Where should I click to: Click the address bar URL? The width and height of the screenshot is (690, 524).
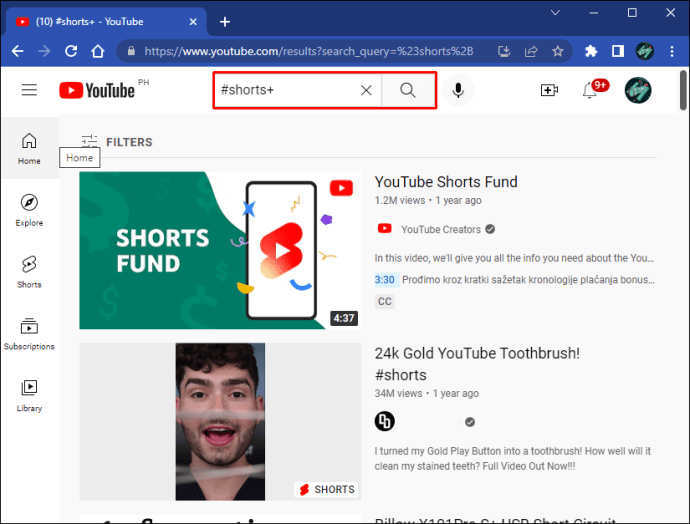[309, 51]
